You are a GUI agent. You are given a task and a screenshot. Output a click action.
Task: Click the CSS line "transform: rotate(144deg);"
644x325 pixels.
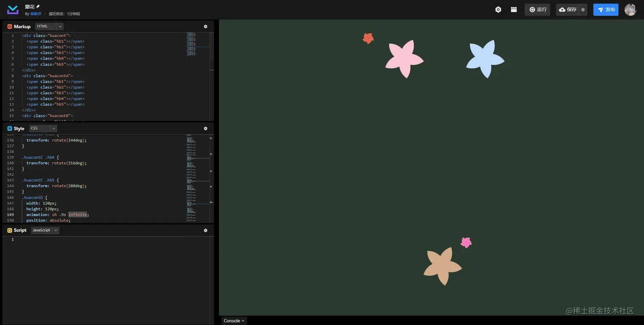click(57, 140)
